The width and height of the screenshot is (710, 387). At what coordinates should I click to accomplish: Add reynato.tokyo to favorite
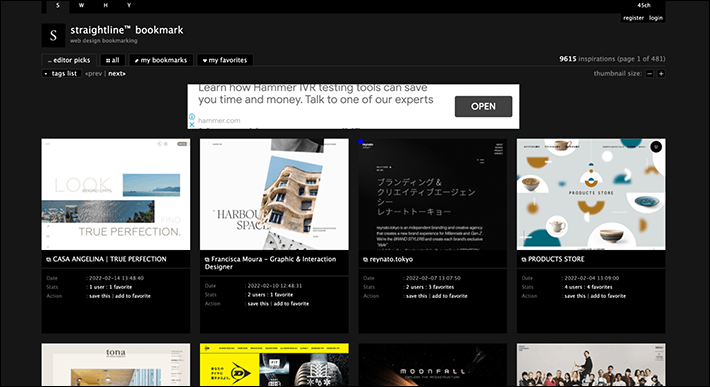450,296
